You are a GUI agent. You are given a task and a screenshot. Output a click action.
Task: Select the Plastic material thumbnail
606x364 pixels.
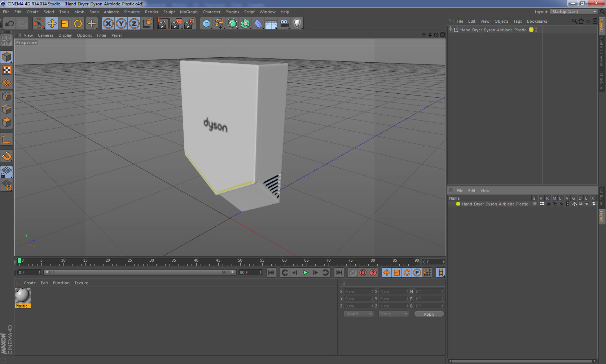point(23,296)
